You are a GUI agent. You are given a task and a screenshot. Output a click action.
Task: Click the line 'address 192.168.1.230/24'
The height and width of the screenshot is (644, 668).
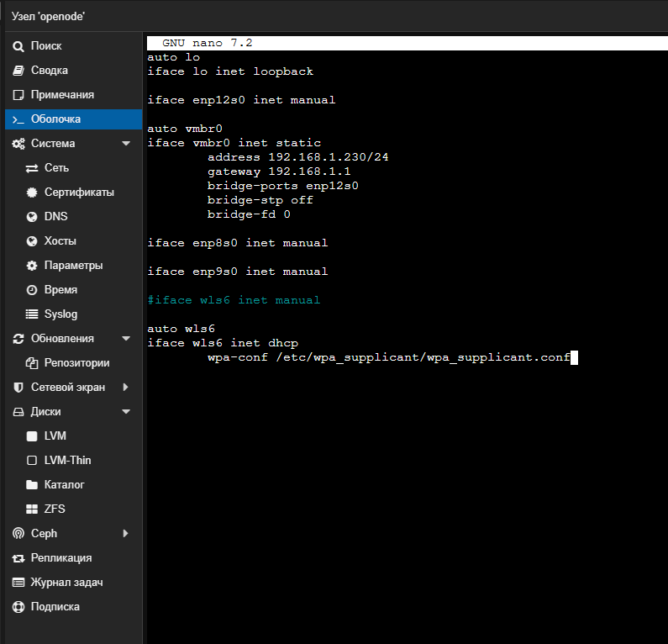tap(297, 157)
